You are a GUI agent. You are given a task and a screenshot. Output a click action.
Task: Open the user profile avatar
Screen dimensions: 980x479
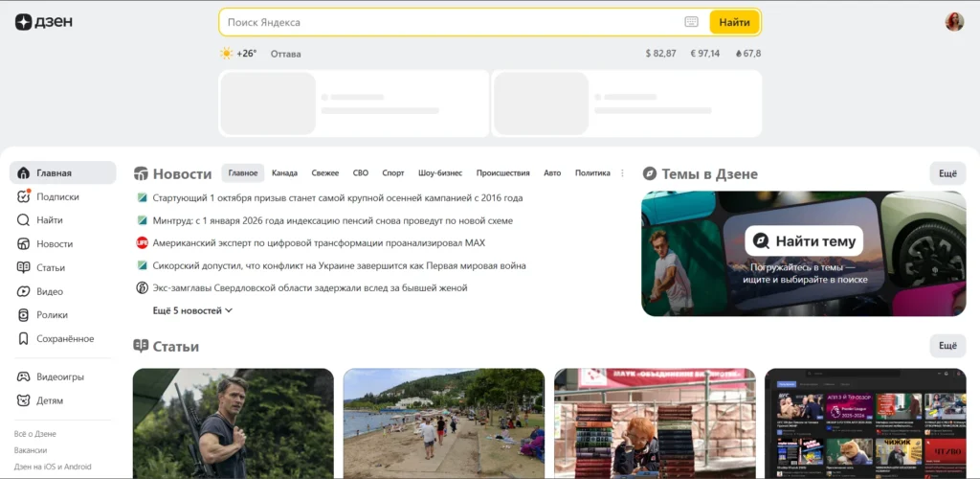coord(954,22)
